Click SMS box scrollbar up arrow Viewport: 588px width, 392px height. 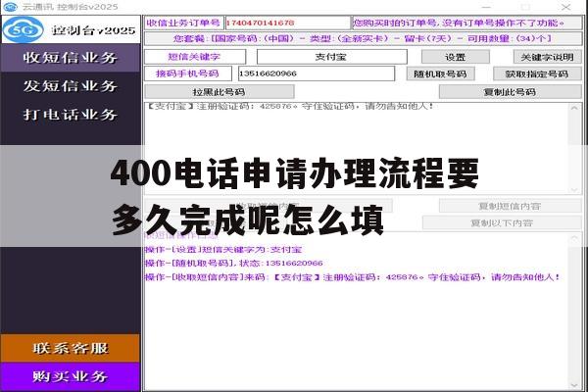point(574,108)
